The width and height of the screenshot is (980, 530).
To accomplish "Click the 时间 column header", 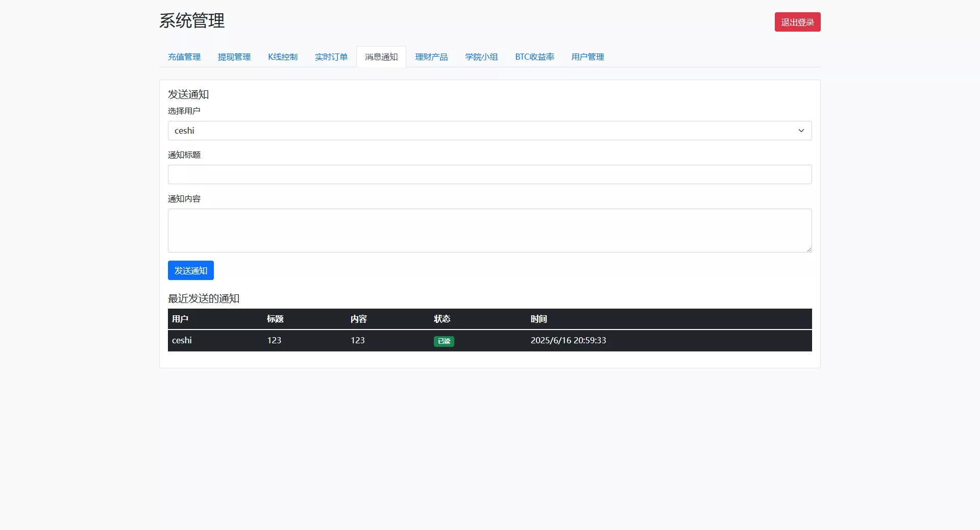I will (538, 319).
